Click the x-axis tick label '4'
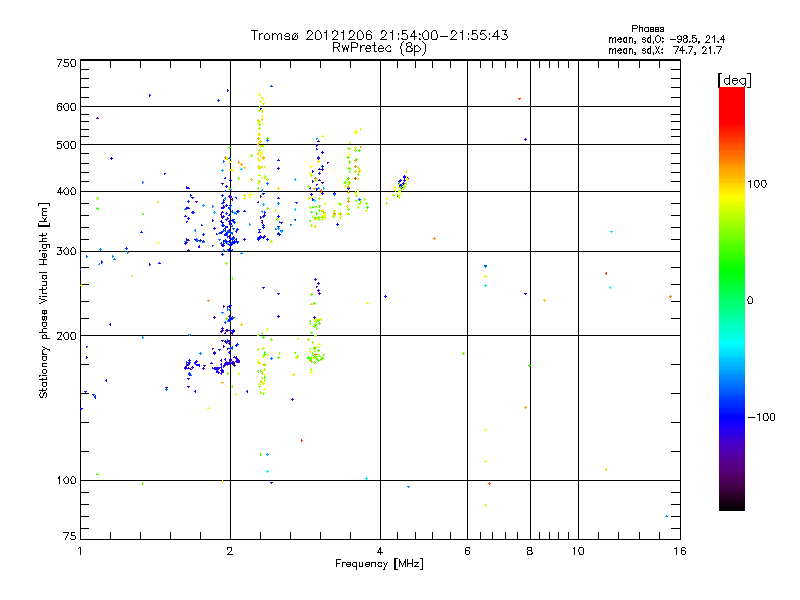The height and width of the screenshot is (600, 800). coord(380,551)
